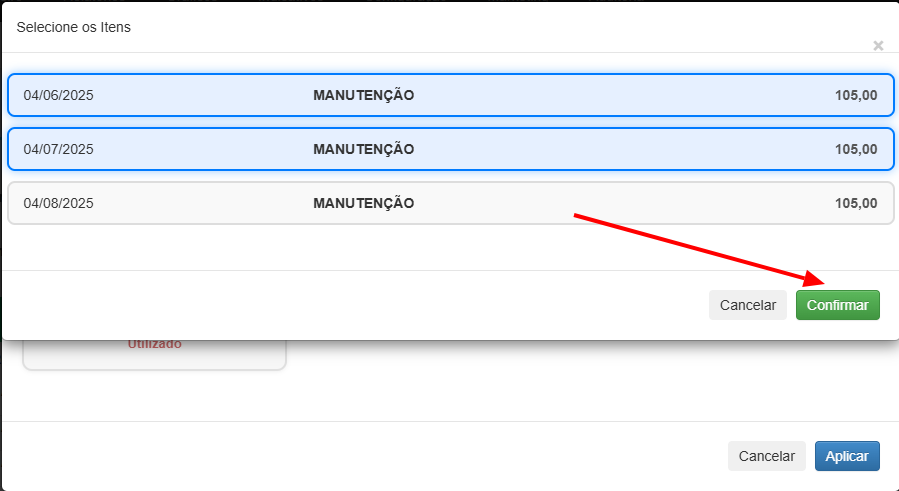Image resolution: width=899 pixels, height=491 pixels.
Task: Click the 105,00 value in the 04/06/2025 row
Action: (x=856, y=95)
